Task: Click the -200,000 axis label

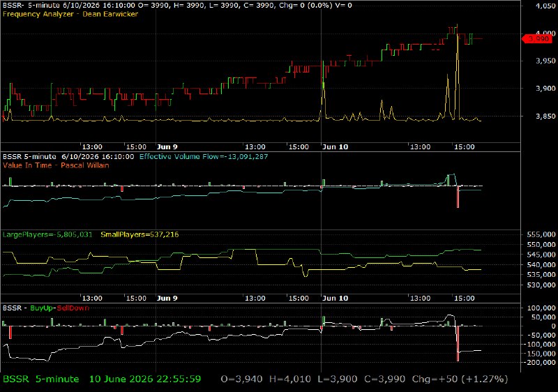Action: click(539, 363)
